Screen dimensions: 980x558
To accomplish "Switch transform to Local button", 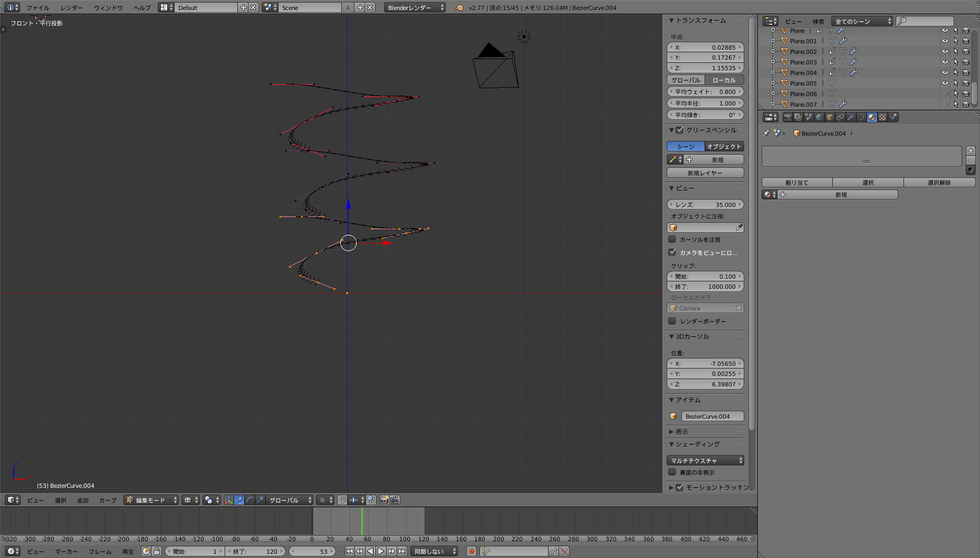I will click(724, 80).
